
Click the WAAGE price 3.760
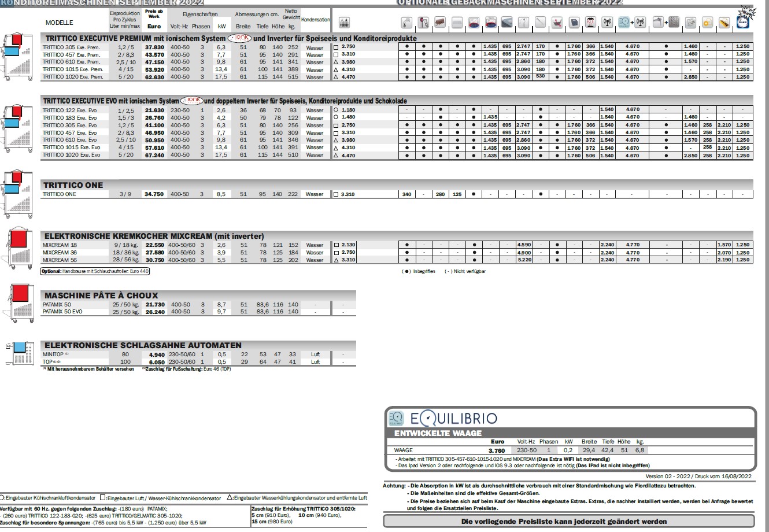497,450
